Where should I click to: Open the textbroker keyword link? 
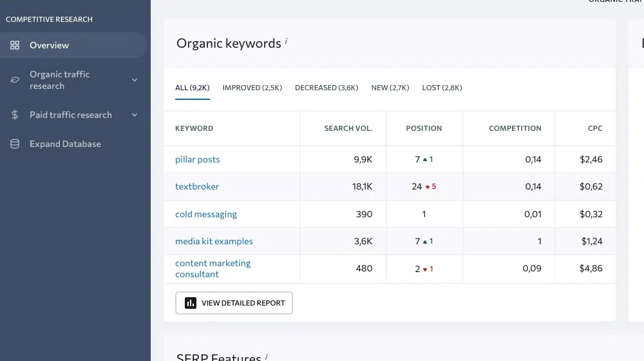pyautogui.click(x=197, y=187)
